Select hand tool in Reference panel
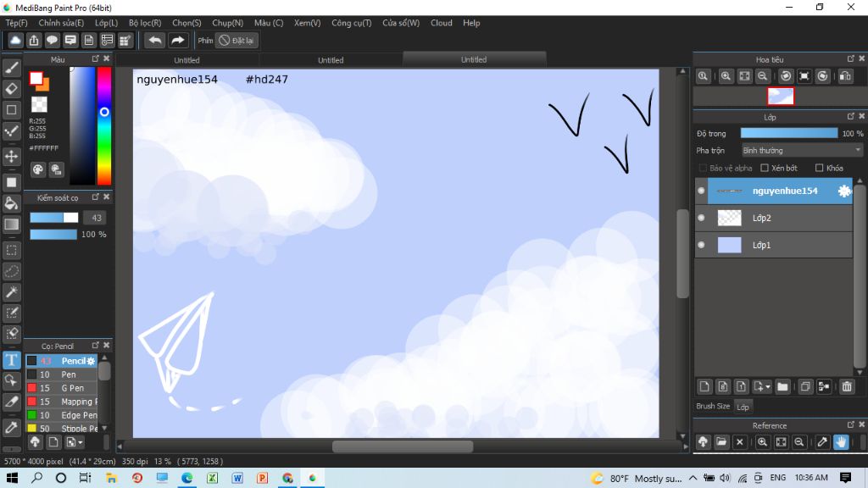This screenshot has width=868, height=488. point(841,442)
